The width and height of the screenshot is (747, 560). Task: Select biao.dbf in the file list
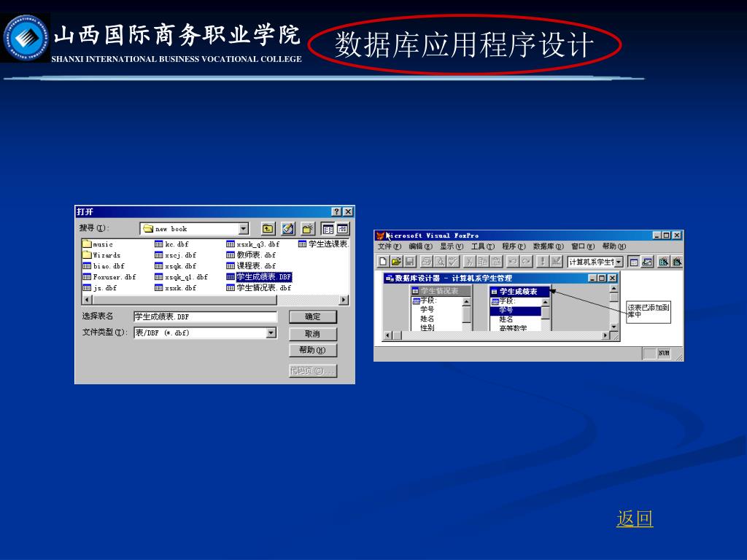(104, 266)
